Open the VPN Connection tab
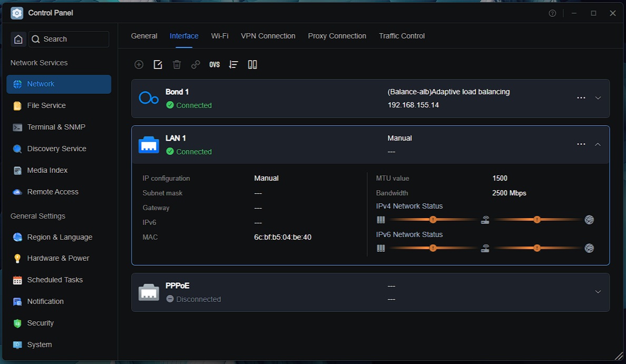Image resolution: width=626 pixels, height=364 pixels. pyautogui.click(x=268, y=36)
